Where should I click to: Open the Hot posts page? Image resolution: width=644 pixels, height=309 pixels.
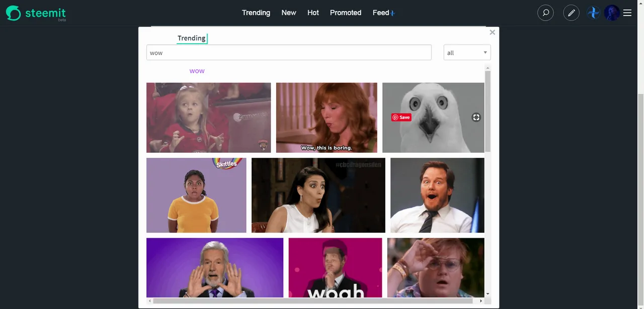pyautogui.click(x=313, y=13)
